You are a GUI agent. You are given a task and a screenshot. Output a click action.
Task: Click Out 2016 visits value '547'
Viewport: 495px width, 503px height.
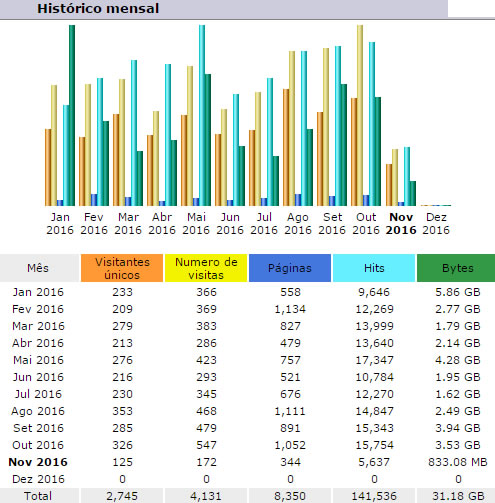click(206, 445)
